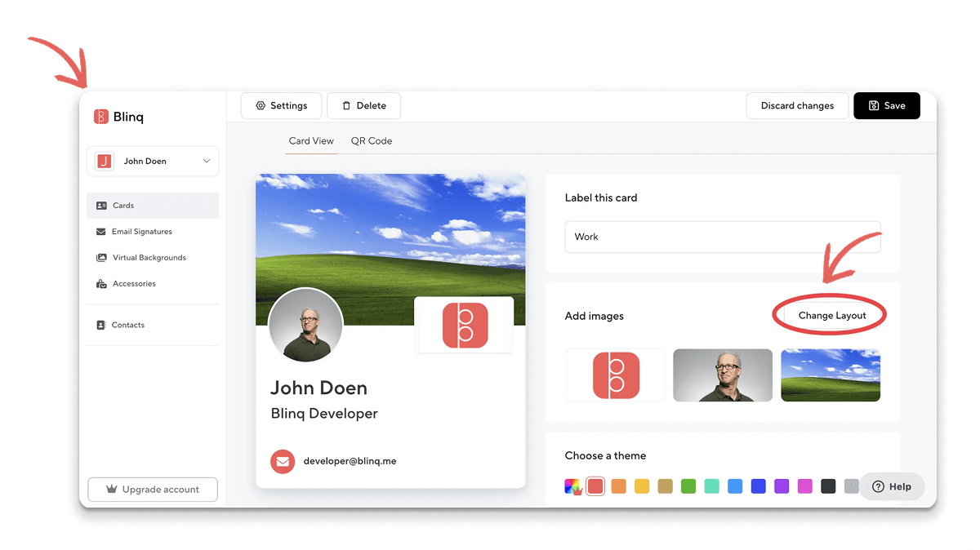Choose the purple theme color swatch
Screen dimensions: 980x550
click(782, 486)
